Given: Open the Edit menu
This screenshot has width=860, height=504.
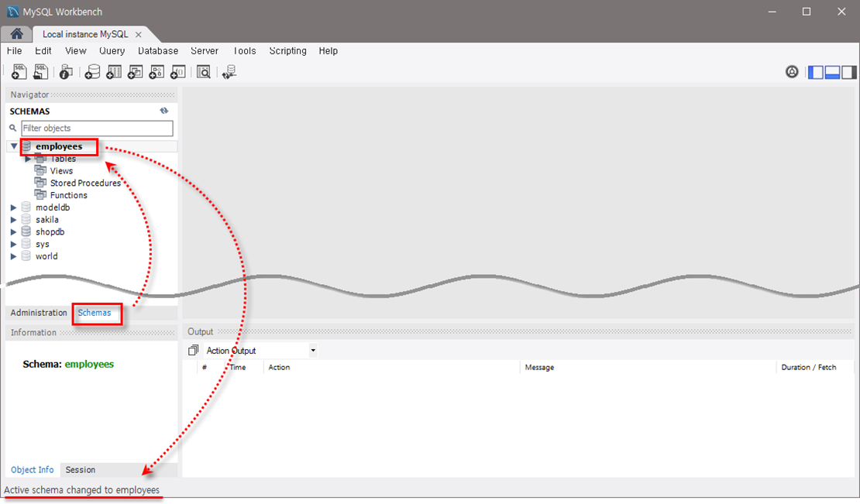Looking at the screenshot, I should [x=43, y=51].
